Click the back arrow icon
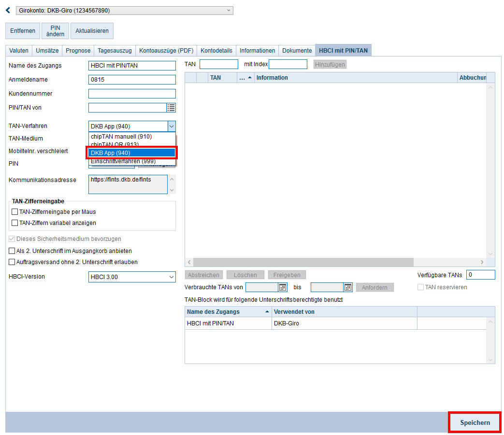Viewport: 504px width, 435px height. click(x=8, y=10)
